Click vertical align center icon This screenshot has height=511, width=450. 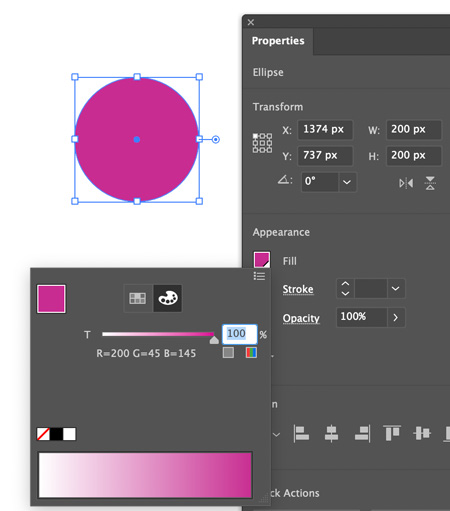click(422, 433)
